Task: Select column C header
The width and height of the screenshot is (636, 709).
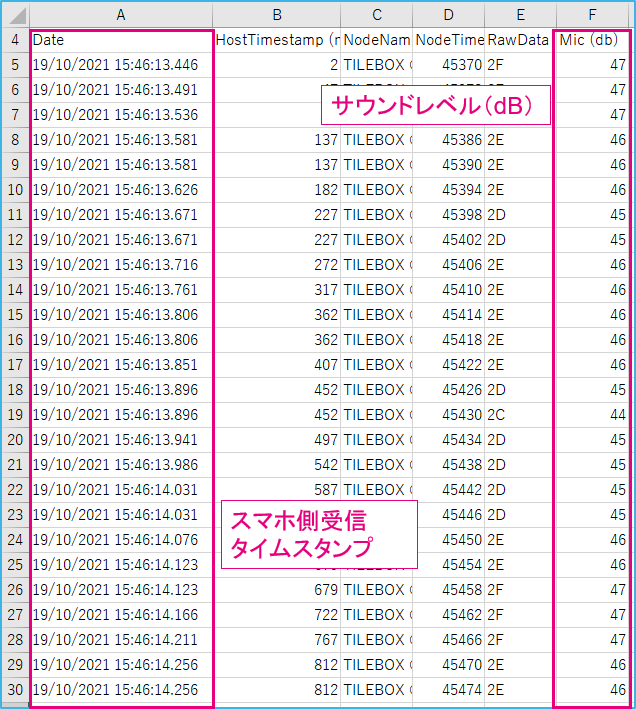Action: point(377,15)
